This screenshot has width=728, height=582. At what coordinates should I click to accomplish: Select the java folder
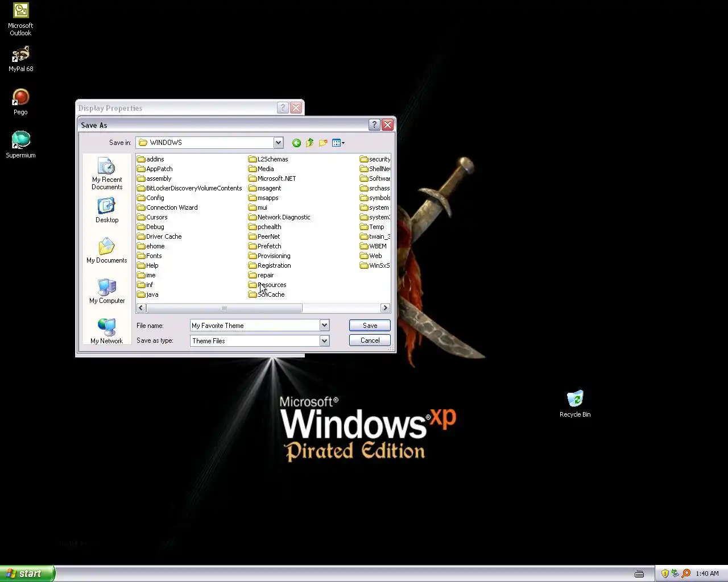click(x=148, y=294)
